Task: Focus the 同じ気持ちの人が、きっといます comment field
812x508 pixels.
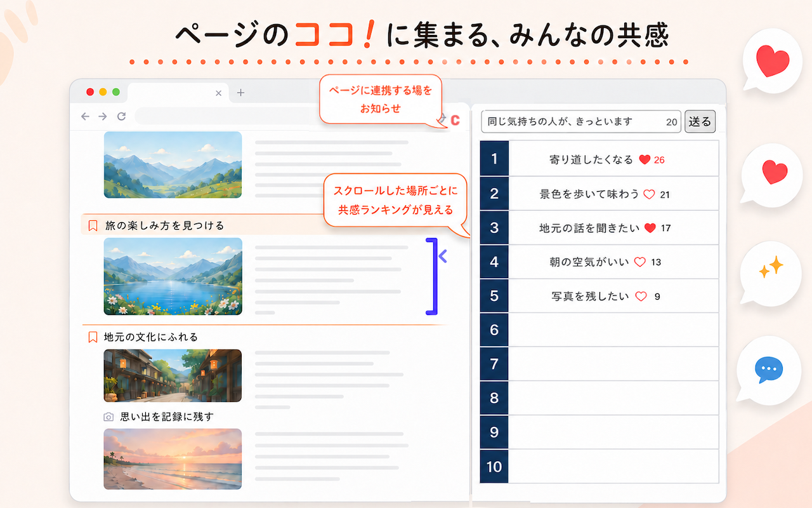Action: (x=581, y=121)
